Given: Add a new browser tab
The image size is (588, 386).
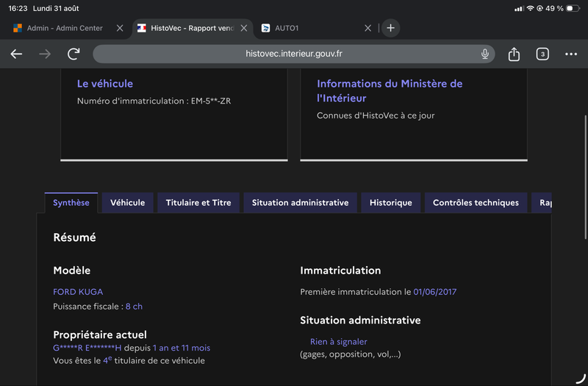Looking at the screenshot, I should (x=390, y=28).
